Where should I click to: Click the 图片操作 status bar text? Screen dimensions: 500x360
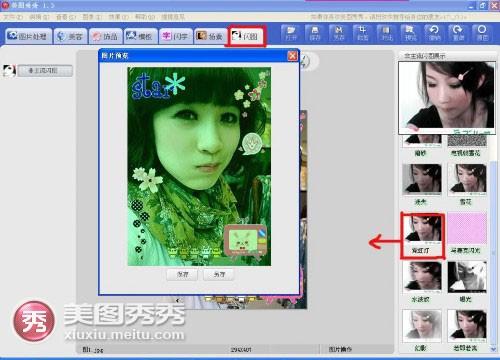tap(340, 349)
